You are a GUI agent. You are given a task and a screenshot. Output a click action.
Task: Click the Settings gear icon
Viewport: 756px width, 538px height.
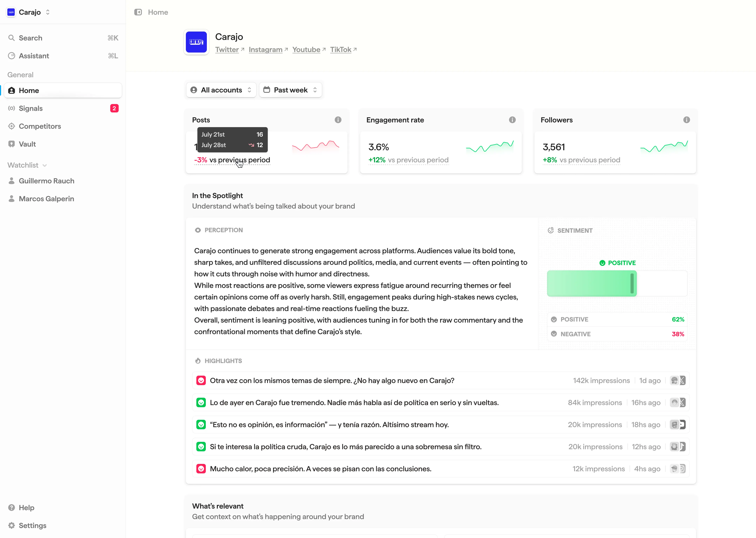pyautogui.click(x=12, y=525)
